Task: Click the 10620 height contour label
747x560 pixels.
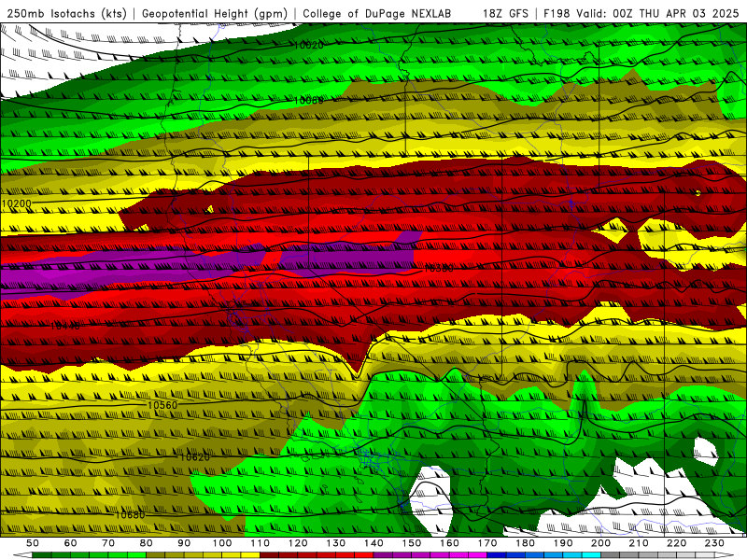Action: (x=195, y=457)
